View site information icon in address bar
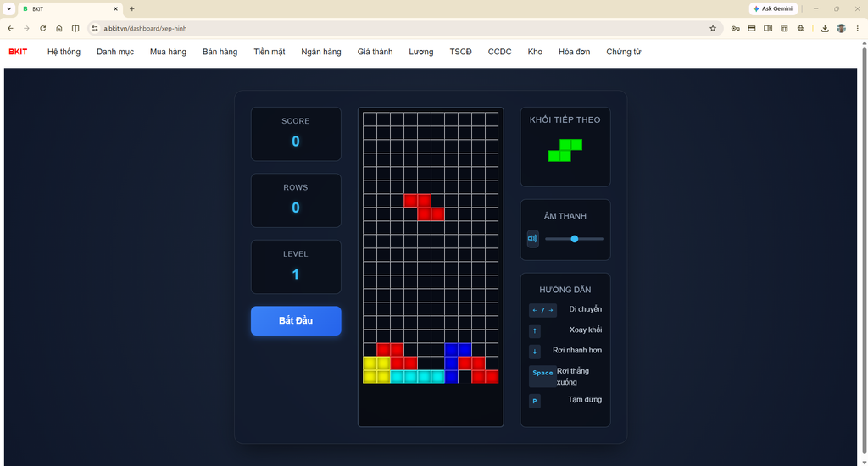Viewport: 868px width, 466px height. 95,28
